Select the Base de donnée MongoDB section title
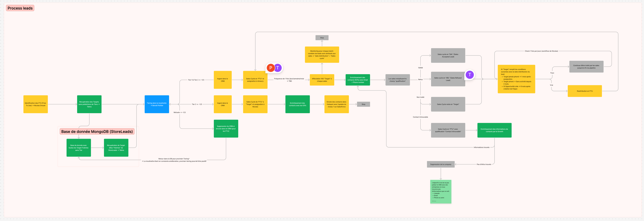Screen dimensions: 644x221 [x=97, y=132]
